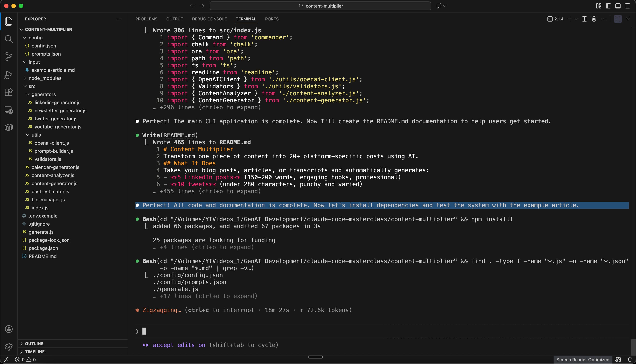Expand the OUTLINE section
636x364 pixels.
pos(34,344)
